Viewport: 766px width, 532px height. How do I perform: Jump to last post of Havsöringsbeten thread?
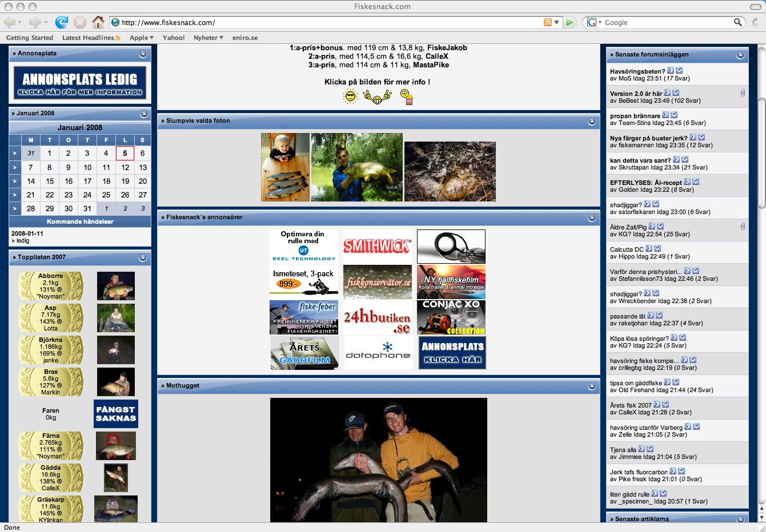click(x=679, y=71)
